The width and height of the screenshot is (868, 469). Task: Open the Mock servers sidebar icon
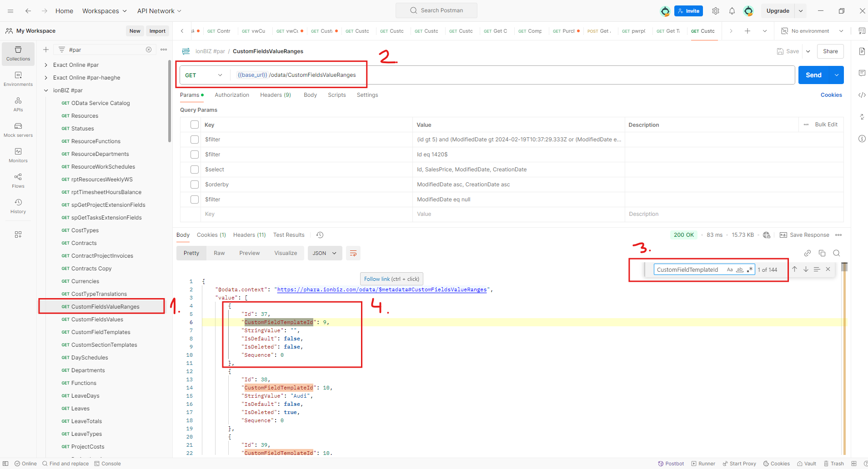(x=18, y=130)
